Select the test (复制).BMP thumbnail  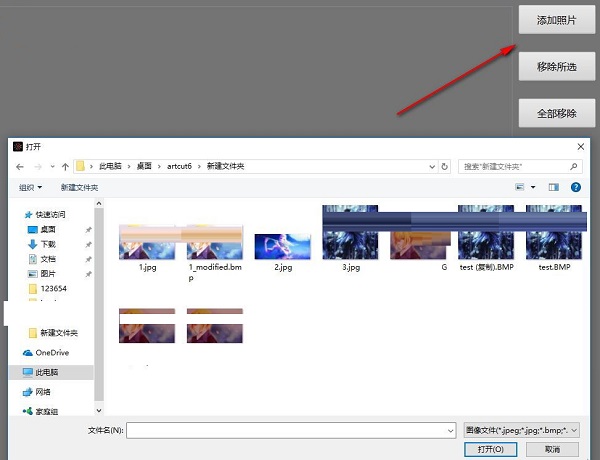486,232
